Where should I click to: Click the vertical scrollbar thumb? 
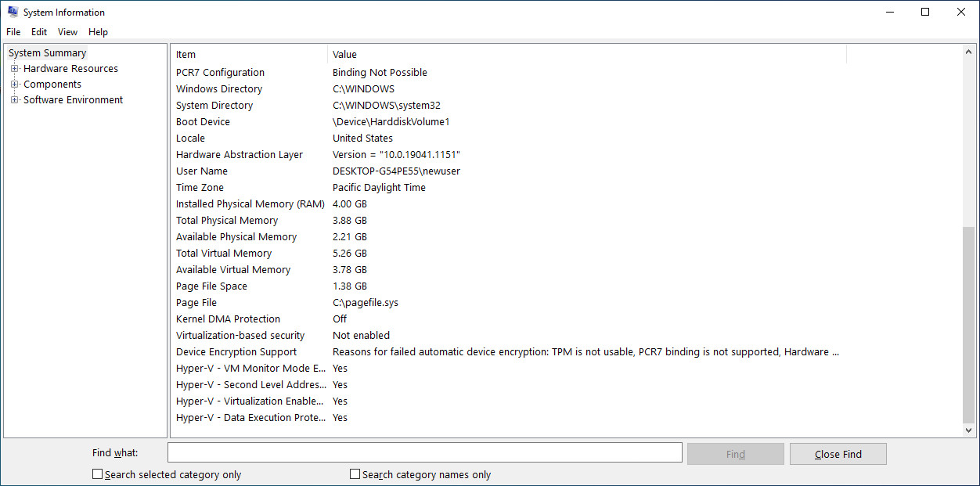coord(969,325)
